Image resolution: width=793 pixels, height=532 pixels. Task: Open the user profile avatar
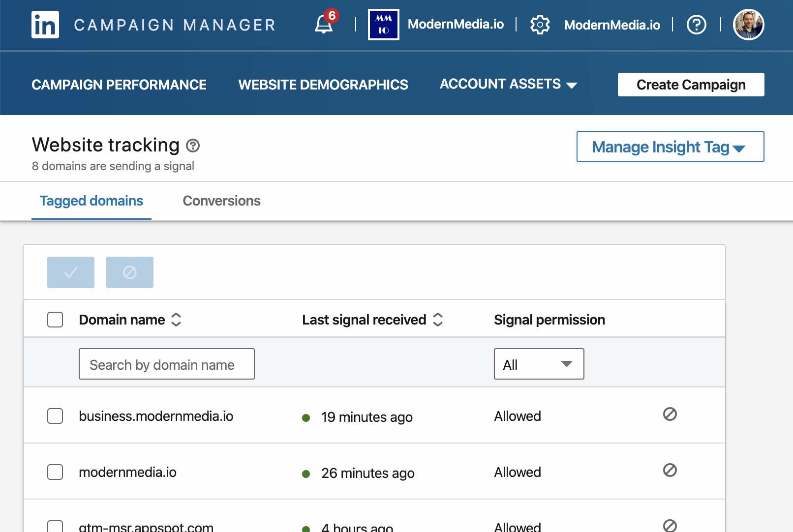[x=748, y=25]
